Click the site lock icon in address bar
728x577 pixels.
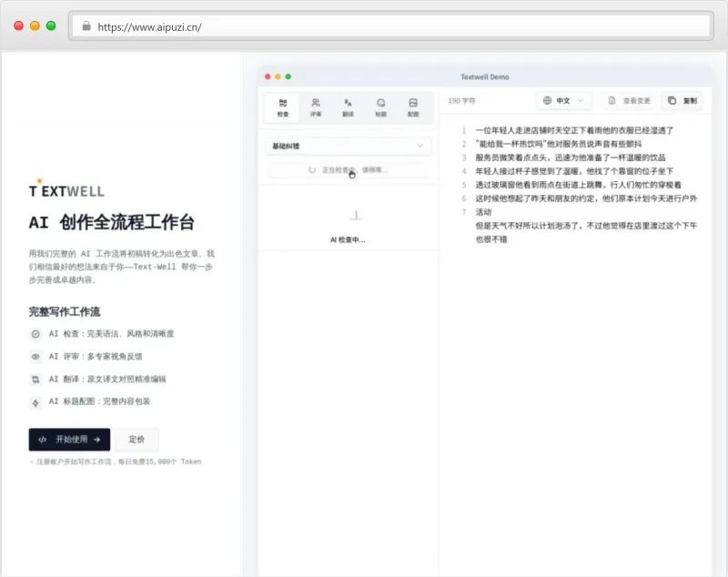[86, 26]
